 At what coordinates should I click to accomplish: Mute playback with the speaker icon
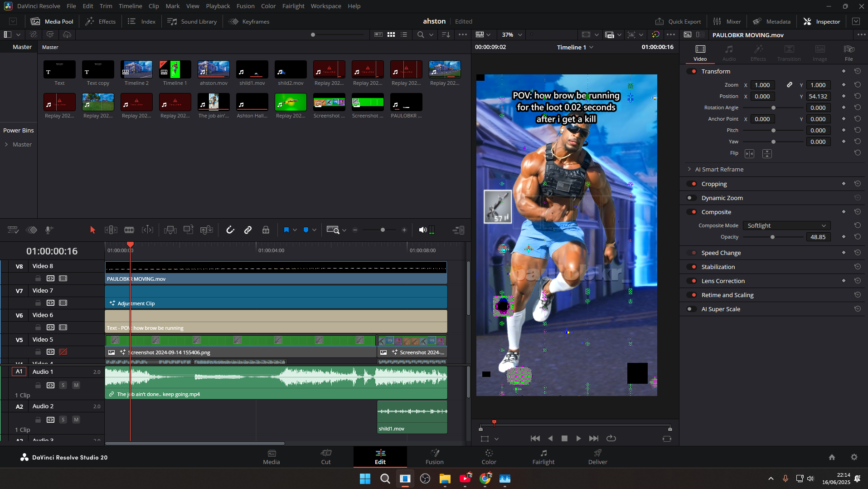point(422,230)
